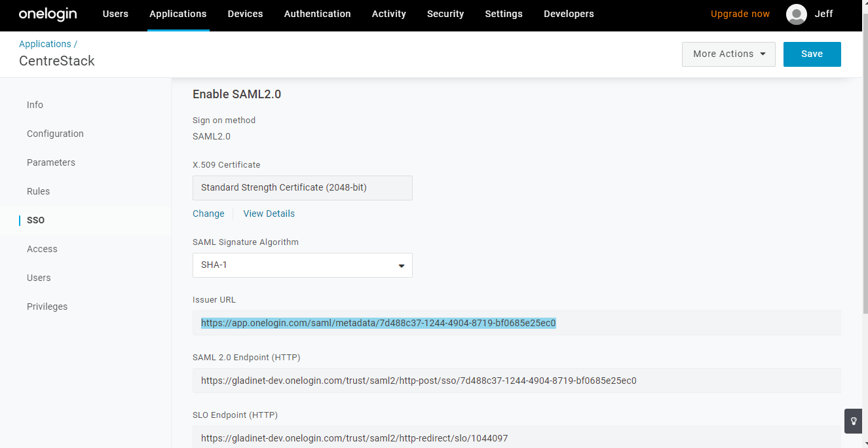Open the Developers menu
868x448 pixels.
coord(569,14)
